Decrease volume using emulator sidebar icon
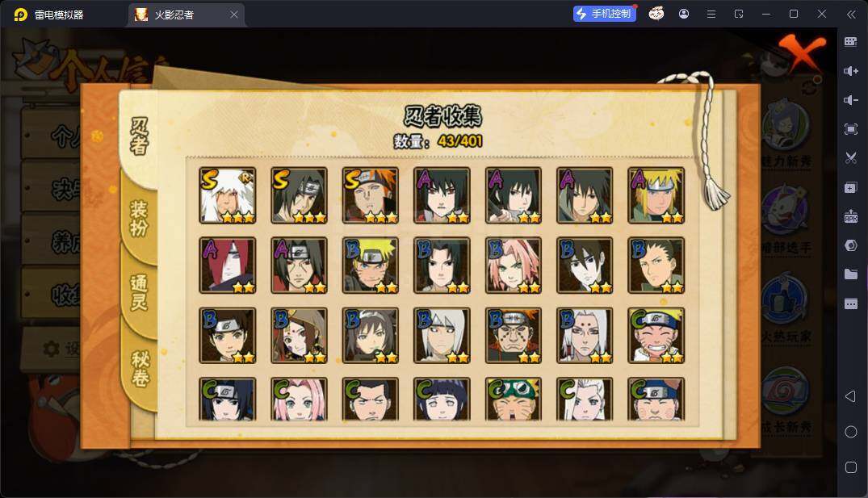This screenshot has width=868, height=498. click(x=851, y=100)
